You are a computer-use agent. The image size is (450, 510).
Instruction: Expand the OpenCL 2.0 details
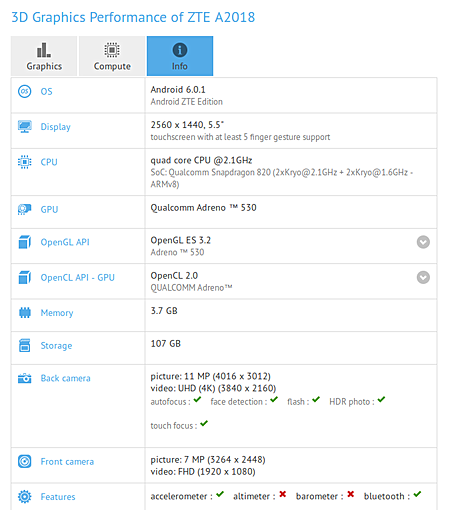click(423, 277)
